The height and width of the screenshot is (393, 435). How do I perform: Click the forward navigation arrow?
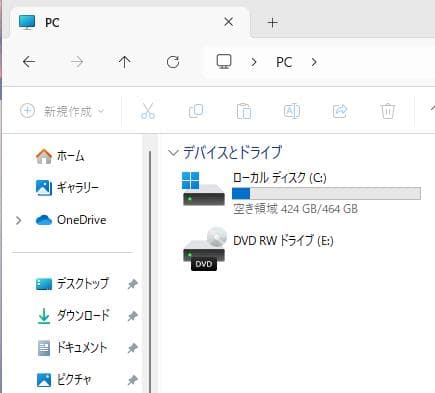[x=77, y=62]
